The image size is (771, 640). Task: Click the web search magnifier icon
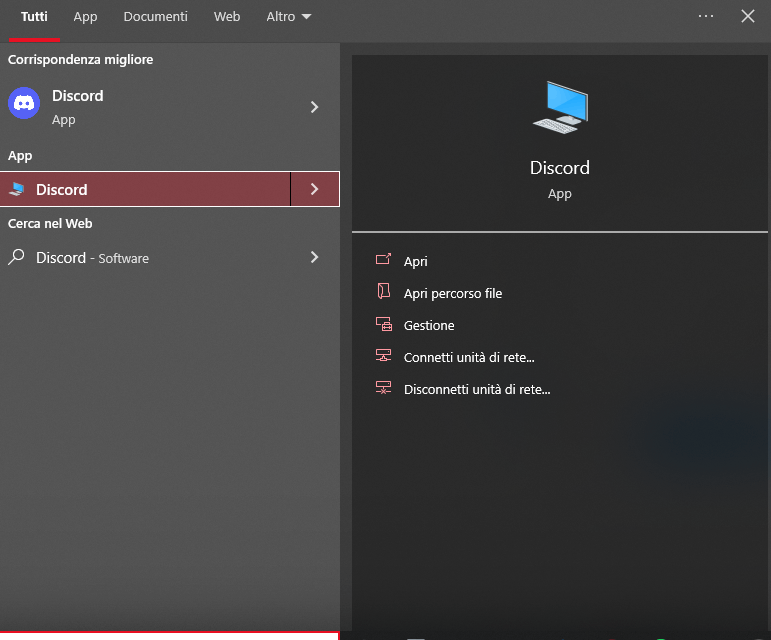(x=16, y=257)
